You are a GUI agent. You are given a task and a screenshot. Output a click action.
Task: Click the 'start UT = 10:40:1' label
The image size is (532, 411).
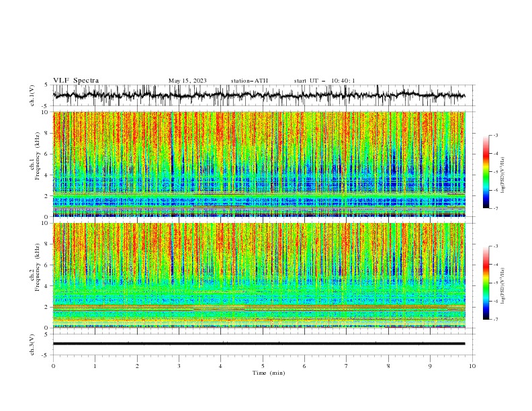pos(324,81)
